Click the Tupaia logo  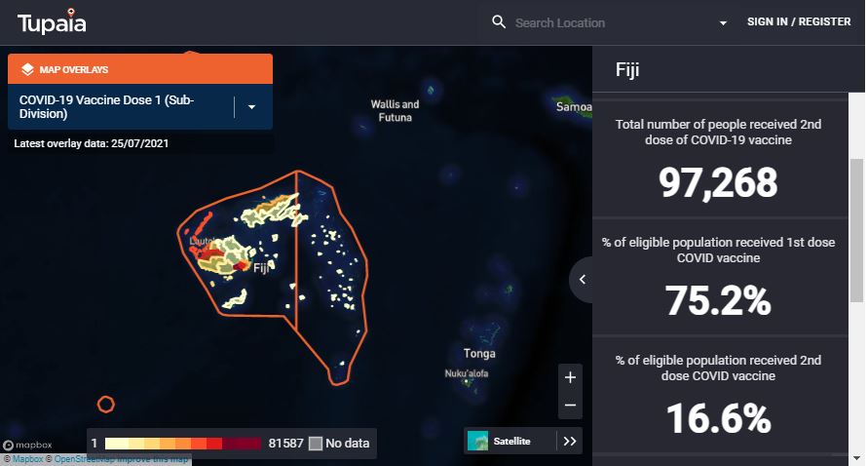point(52,21)
